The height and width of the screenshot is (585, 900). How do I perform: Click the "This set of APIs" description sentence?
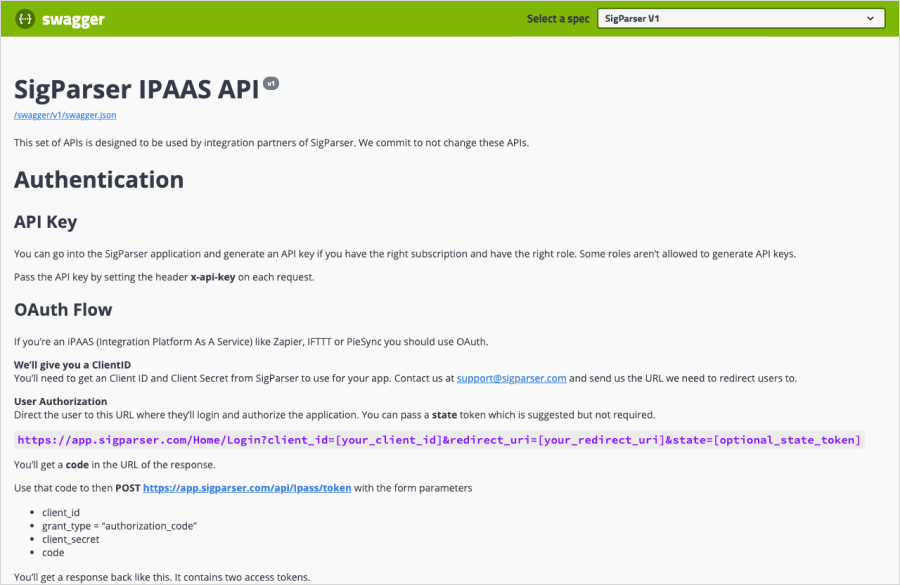coord(271,143)
